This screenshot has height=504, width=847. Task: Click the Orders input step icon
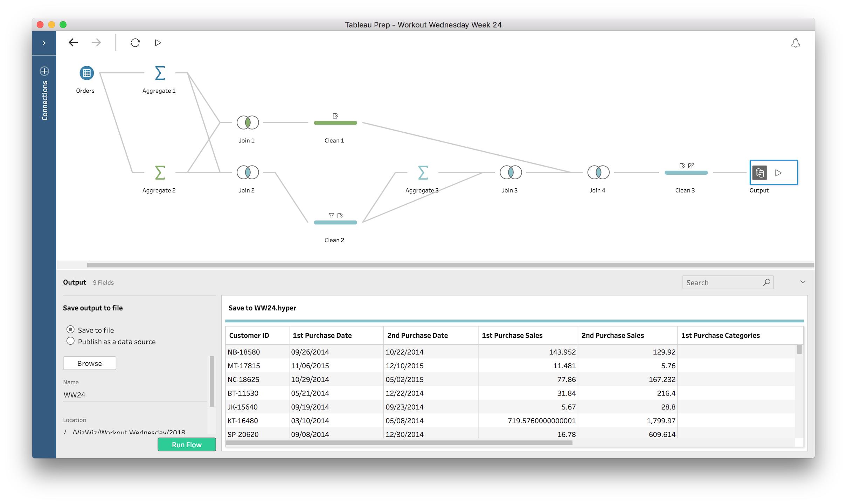[x=86, y=73]
